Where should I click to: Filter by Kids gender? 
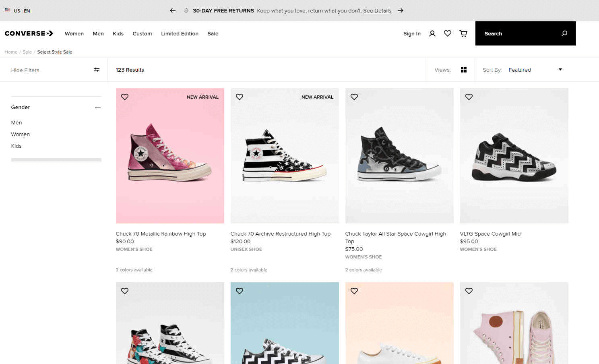(x=16, y=146)
